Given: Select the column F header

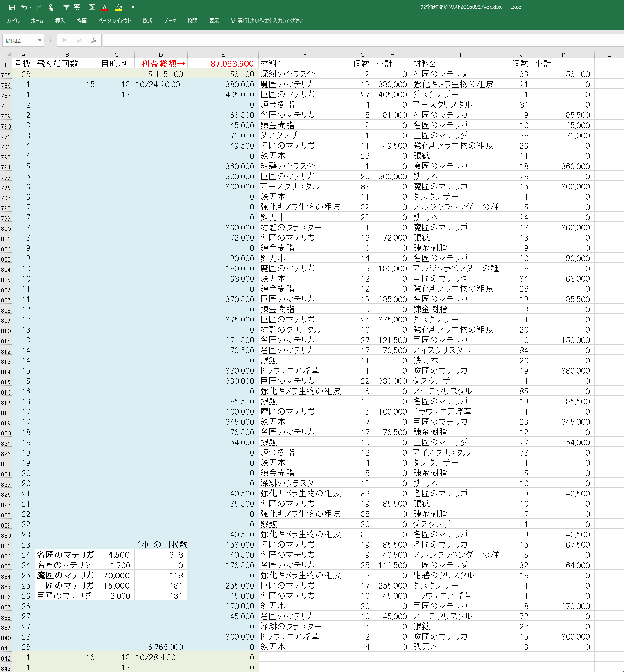Looking at the screenshot, I should point(305,55).
